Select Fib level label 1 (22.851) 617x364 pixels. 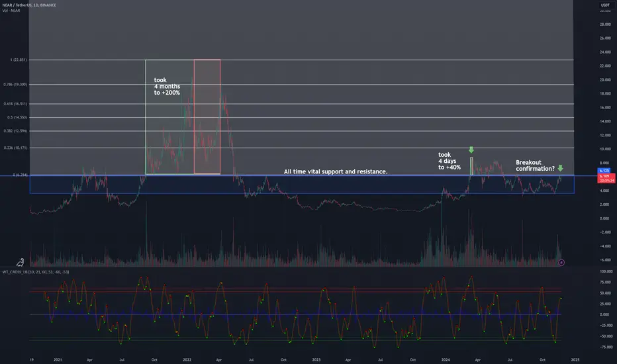tap(19, 60)
